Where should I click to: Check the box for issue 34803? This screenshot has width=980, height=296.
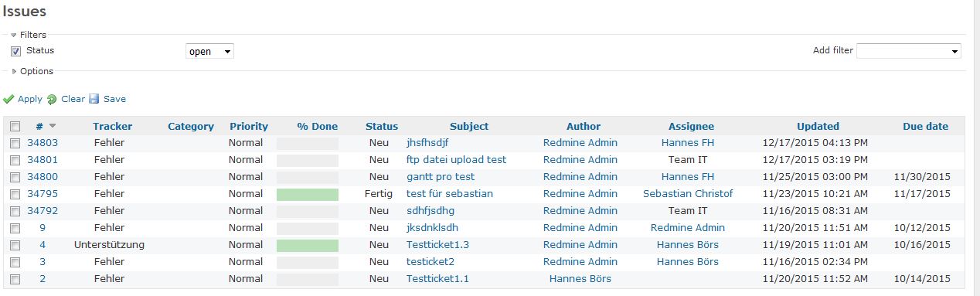[x=15, y=143]
